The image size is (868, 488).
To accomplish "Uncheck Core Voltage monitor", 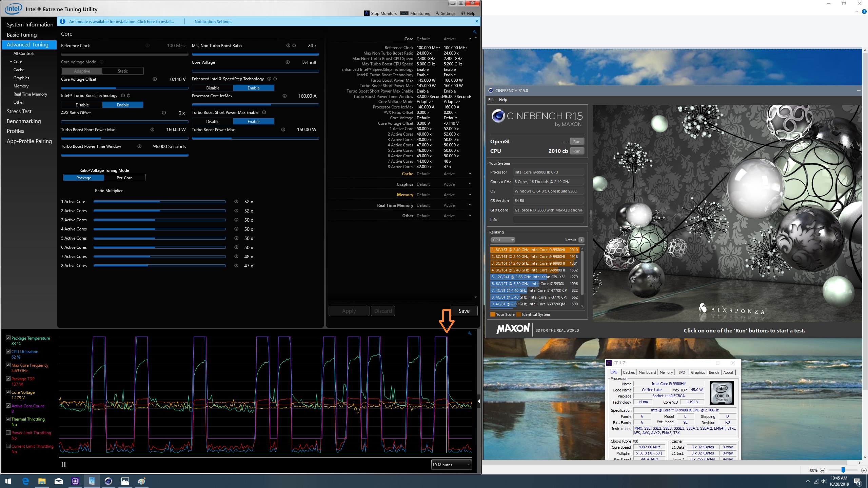I will coord(8,392).
